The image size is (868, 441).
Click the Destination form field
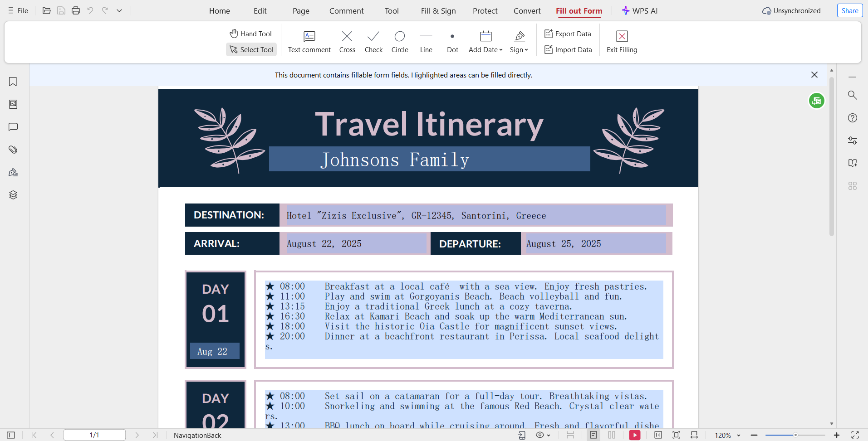(476, 215)
